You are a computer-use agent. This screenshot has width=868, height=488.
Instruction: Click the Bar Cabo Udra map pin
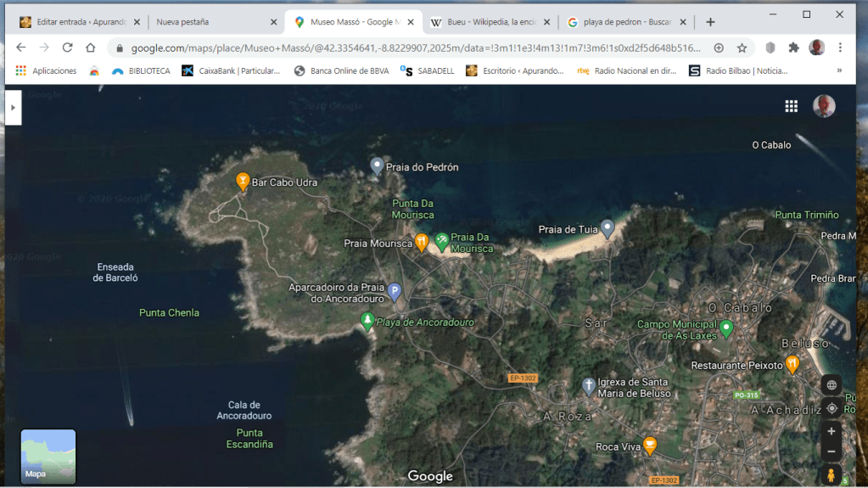tap(243, 181)
